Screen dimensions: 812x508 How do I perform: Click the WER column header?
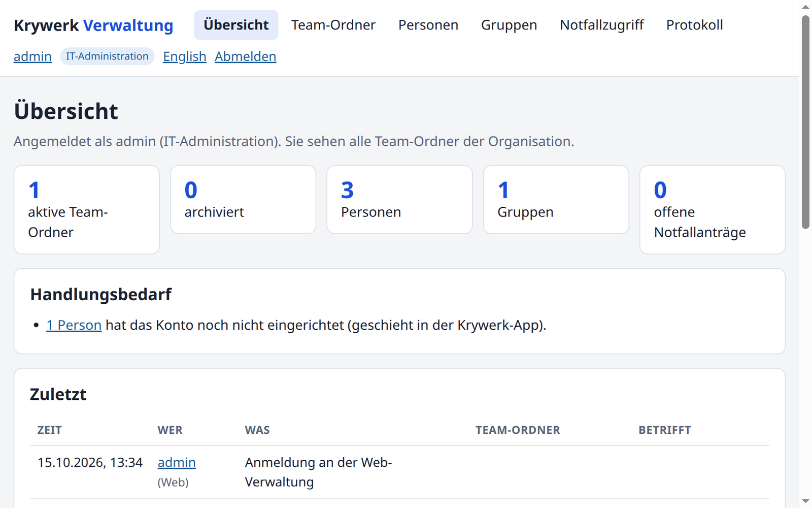[170, 430]
